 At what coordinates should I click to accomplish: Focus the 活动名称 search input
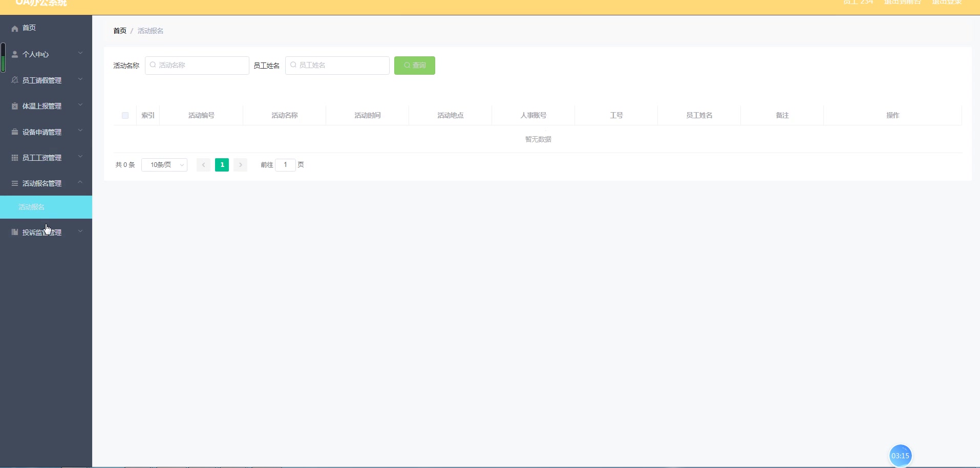pyautogui.click(x=197, y=66)
